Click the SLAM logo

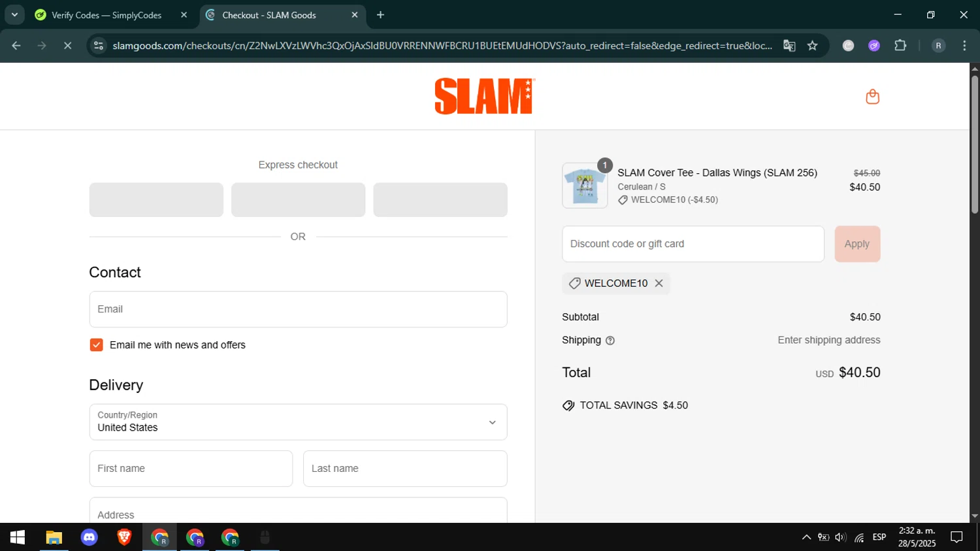[485, 96]
